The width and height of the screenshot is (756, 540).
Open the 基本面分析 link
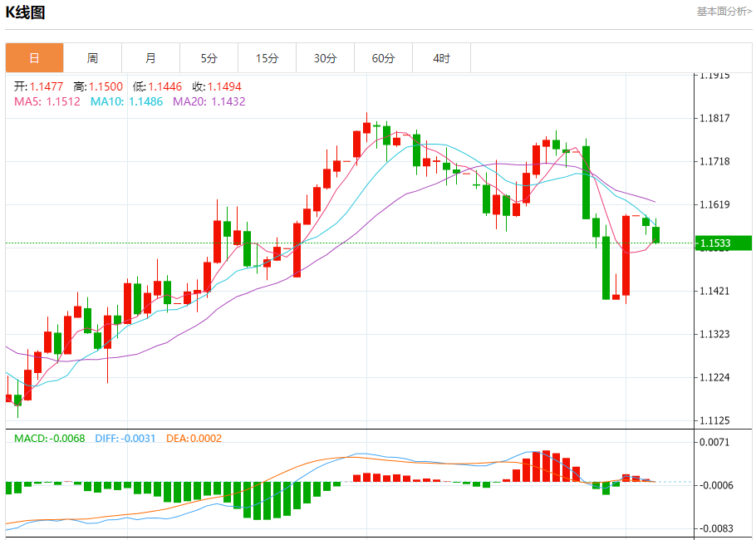724,11
